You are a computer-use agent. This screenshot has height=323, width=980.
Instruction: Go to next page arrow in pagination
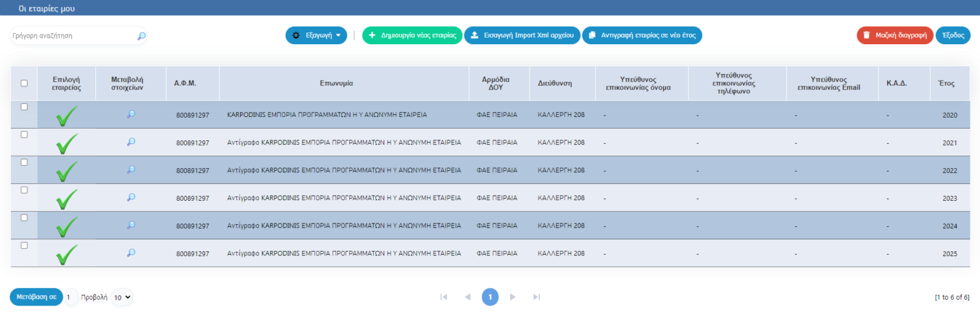pos(513,297)
